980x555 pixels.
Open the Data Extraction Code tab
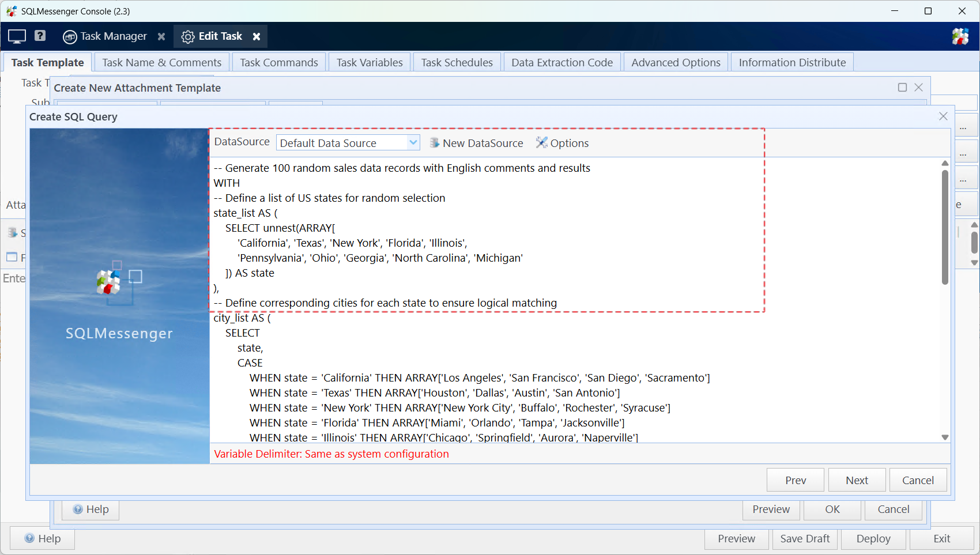(x=562, y=62)
